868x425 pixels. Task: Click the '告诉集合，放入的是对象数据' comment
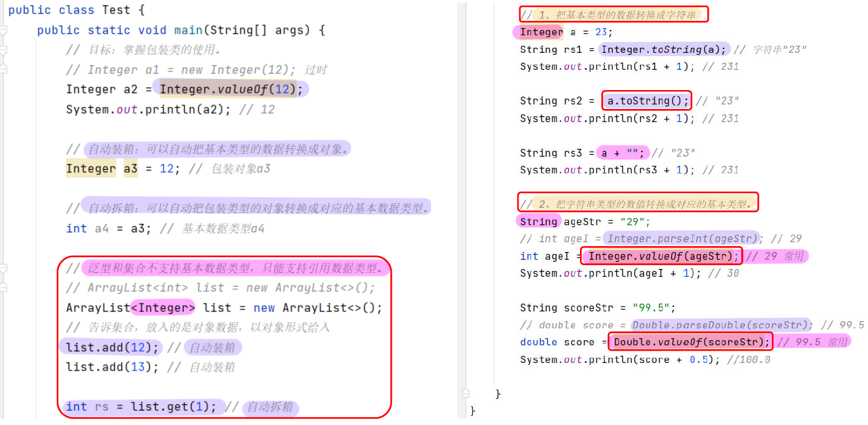pyautogui.click(x=198, y=327)
